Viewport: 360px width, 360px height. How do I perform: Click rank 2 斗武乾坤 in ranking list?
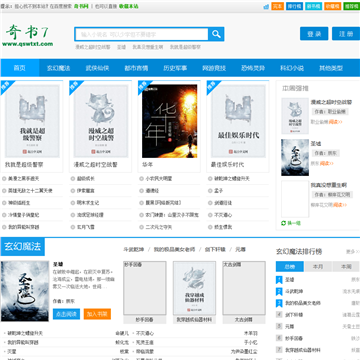(x=294, y=291)
